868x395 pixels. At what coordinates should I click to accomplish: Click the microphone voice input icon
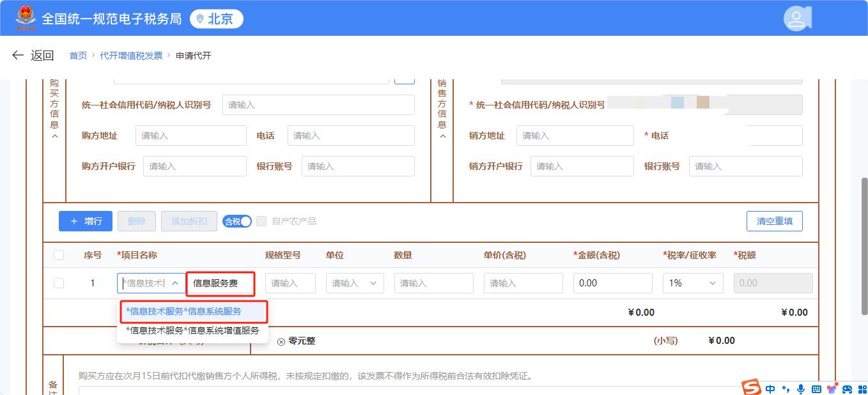point(801,389)
